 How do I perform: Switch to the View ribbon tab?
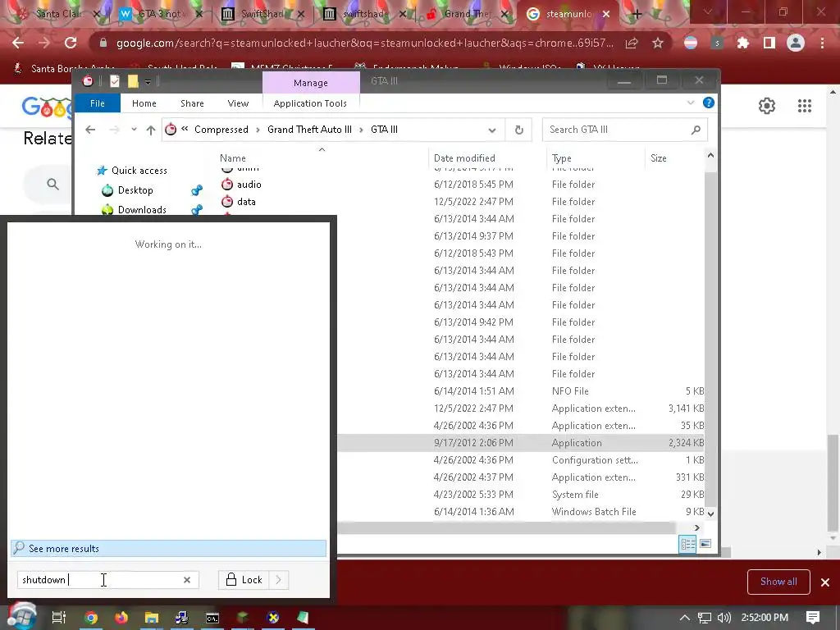238,103
